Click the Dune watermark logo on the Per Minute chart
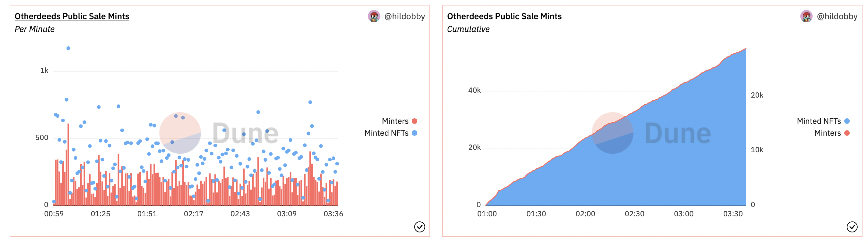Screen dimensions: 868x244 [219, 133]
